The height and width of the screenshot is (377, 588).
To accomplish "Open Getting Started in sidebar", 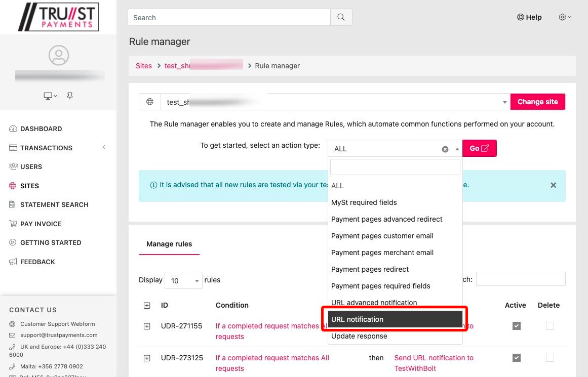I will [x=51, y=242].
